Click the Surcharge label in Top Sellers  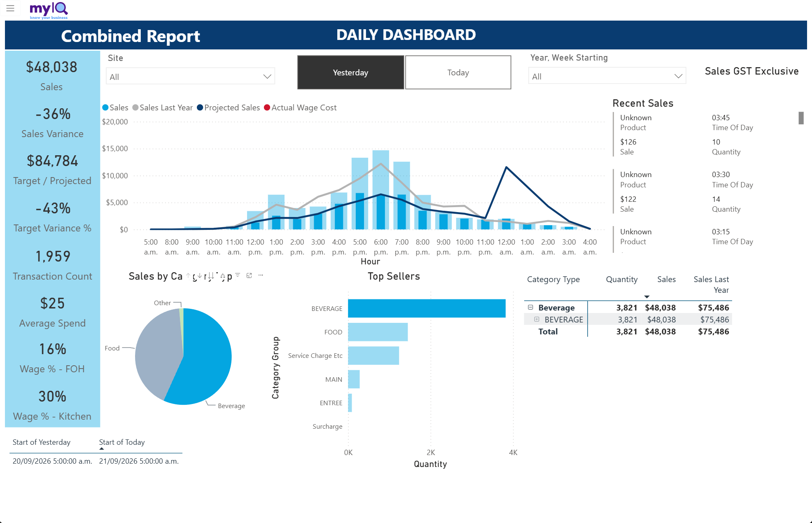(x=327, y=426)
